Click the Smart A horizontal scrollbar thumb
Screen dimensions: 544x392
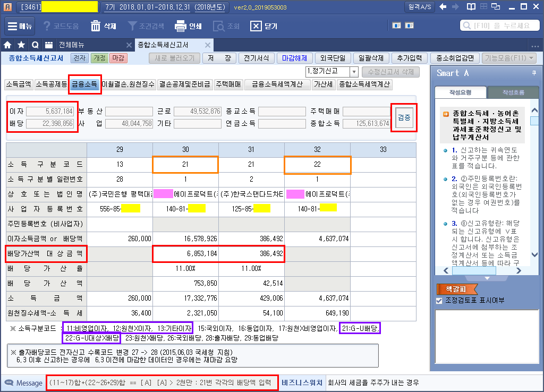pos(474,270)
